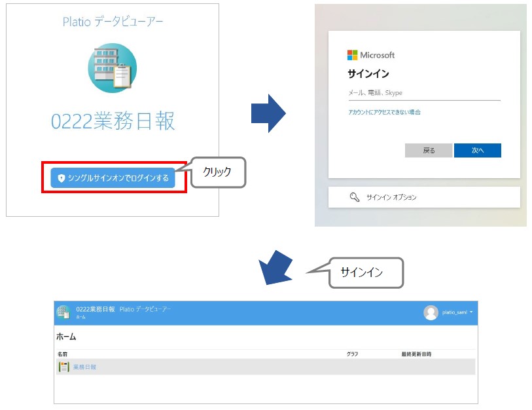Click the 戻る button in Microsoft dialog
This screenshot has height=410, width=532.
(x=429, y=150)
